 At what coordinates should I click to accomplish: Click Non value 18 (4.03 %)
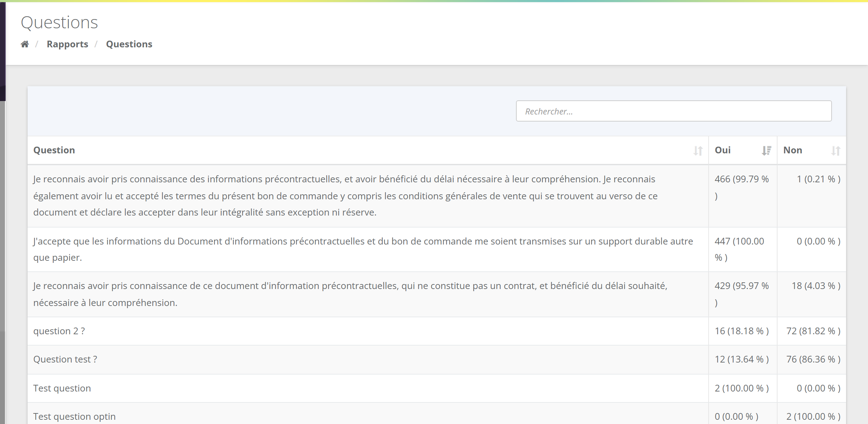tap(816, 286)
